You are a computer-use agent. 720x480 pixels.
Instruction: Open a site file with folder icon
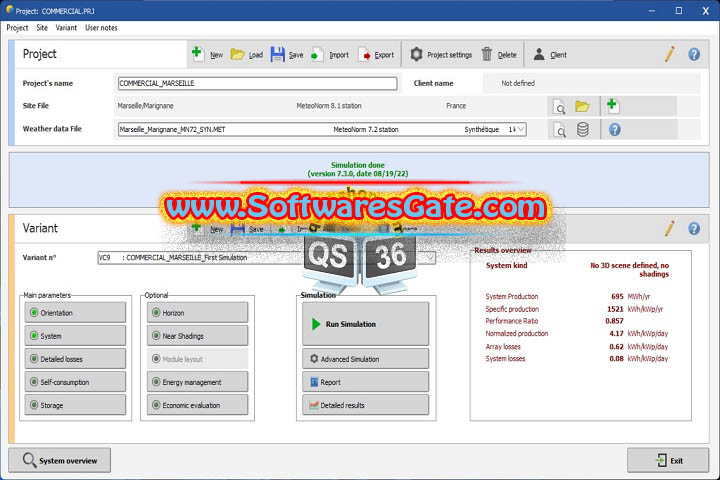pos(582,107)
